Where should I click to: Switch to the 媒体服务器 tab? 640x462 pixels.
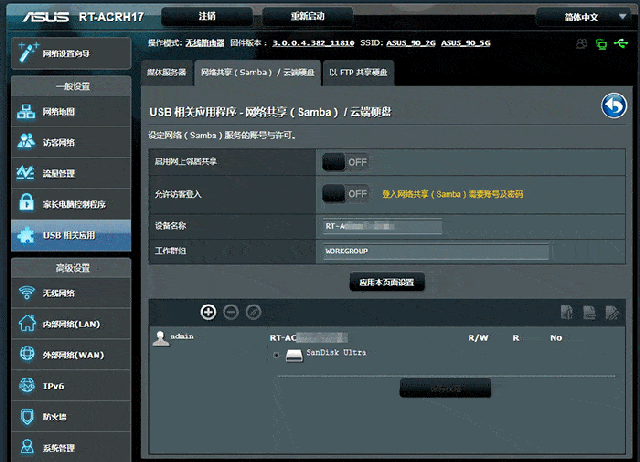166,73
